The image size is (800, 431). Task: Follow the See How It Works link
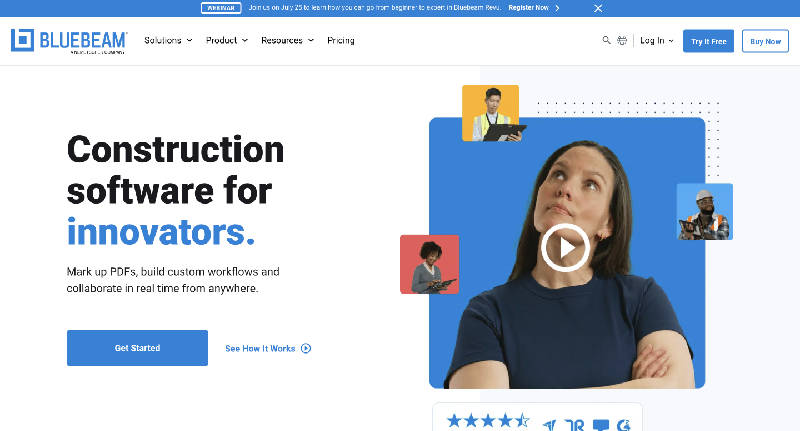pos(267,348)
